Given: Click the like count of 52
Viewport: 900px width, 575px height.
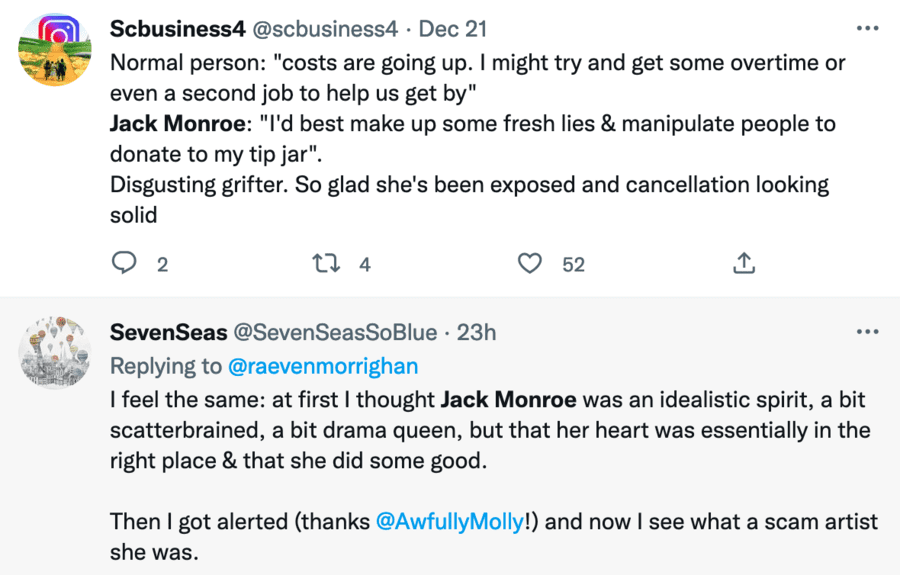Looking at the screenshot, I should [x=573, y=265].
